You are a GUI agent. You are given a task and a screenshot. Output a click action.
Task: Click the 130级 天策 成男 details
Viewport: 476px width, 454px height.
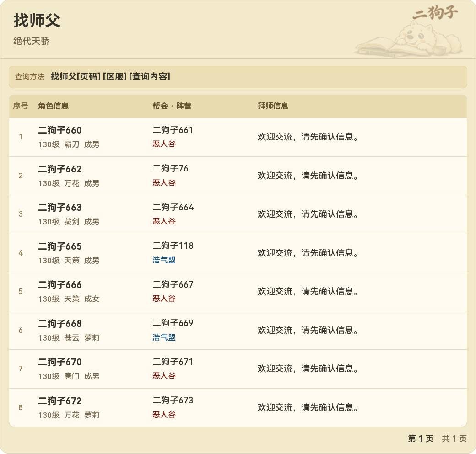pyautogui.click(x=69, y=261)
